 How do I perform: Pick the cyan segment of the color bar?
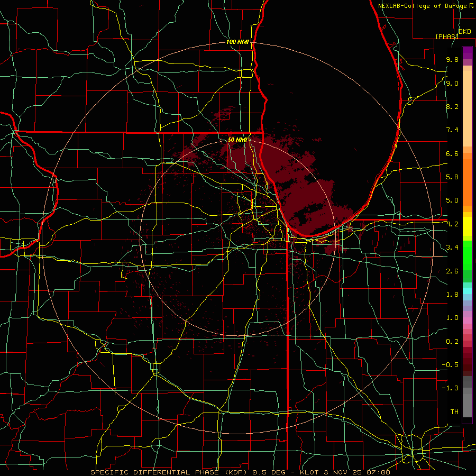[x=467, y=290]
